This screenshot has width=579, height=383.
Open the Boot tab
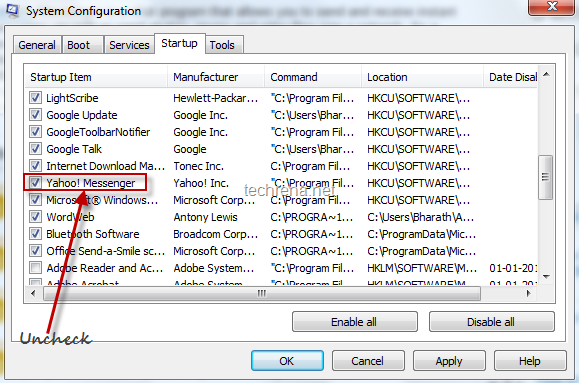point(83,45)
